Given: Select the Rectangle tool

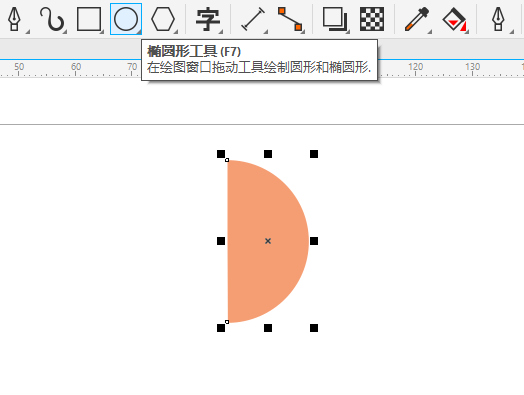Looking at the screenshot, I should coord(89,19).
